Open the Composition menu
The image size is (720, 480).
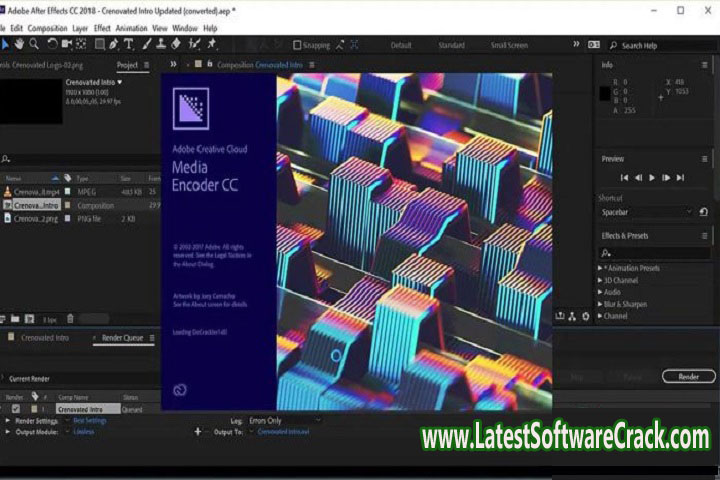click(x=47, y=28)
